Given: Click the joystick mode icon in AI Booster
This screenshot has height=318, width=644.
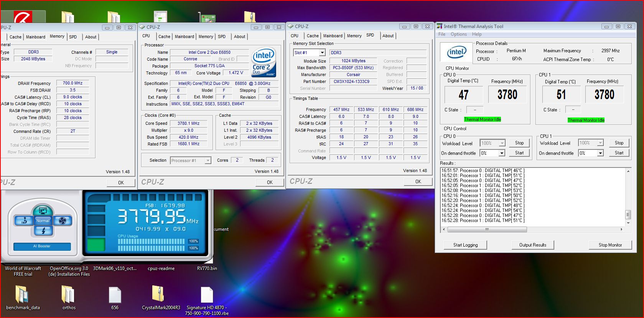Looking at the screenshot, I should [24, 220].
